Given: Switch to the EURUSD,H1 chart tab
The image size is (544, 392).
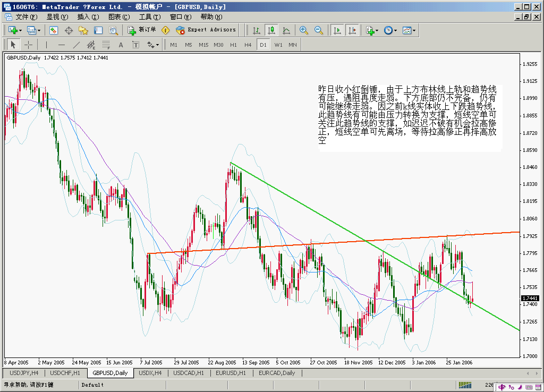Looking at the screenshot, I should click(x=231, y=373).
